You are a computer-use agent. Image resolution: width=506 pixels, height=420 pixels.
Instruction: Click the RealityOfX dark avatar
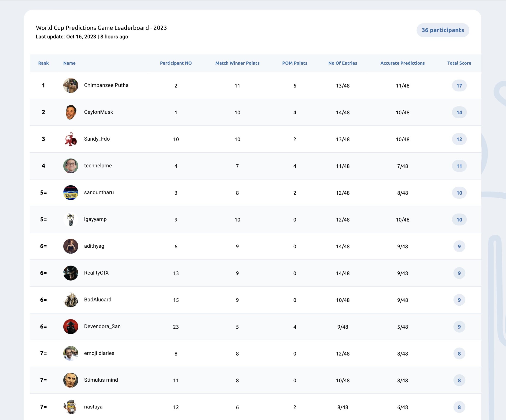tap(71, 273)
